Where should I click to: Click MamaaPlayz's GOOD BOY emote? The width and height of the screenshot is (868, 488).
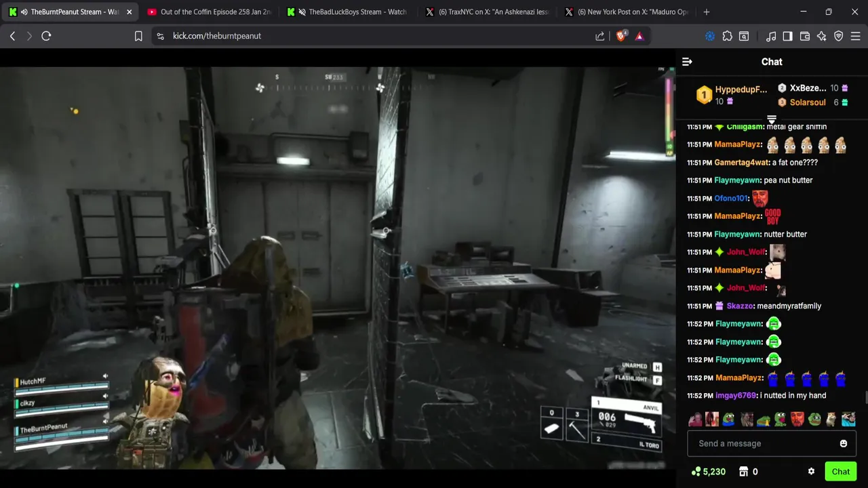point(772,216)
